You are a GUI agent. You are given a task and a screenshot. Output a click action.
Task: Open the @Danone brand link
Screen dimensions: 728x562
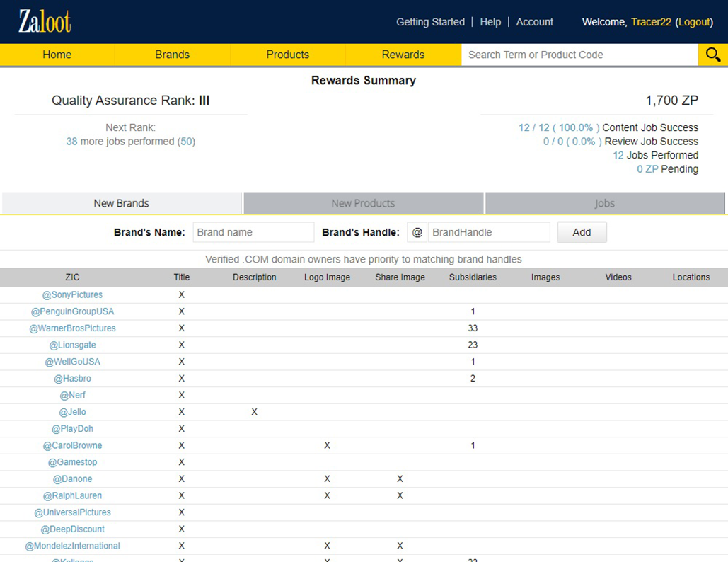tap(72, 479)
